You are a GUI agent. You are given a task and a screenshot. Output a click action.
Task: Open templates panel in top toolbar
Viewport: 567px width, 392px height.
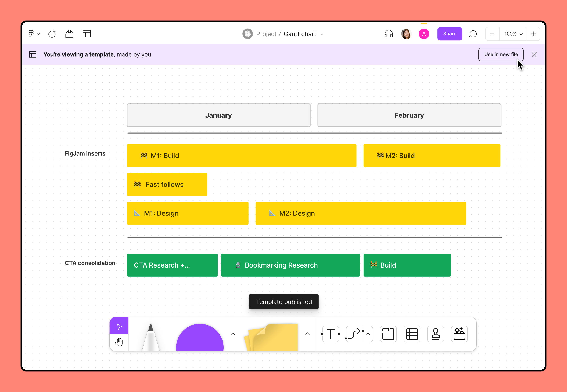[87, 34]
